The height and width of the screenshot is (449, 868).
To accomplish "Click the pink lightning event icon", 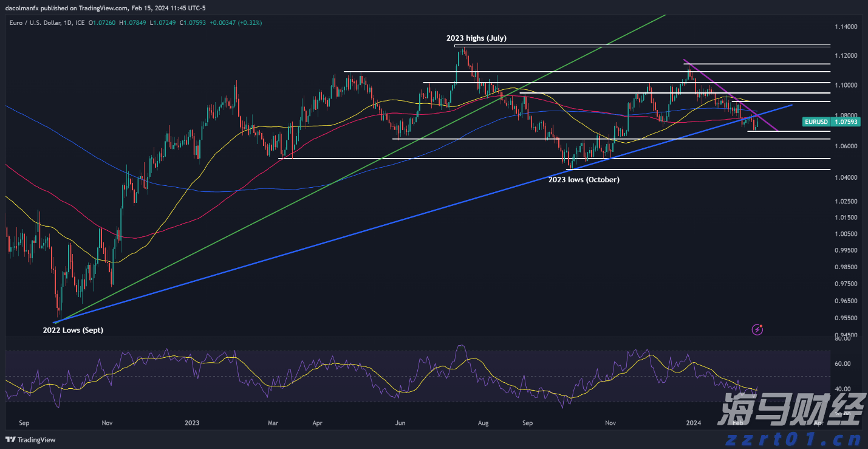I will pyautogui.click(x=757, y=329).
